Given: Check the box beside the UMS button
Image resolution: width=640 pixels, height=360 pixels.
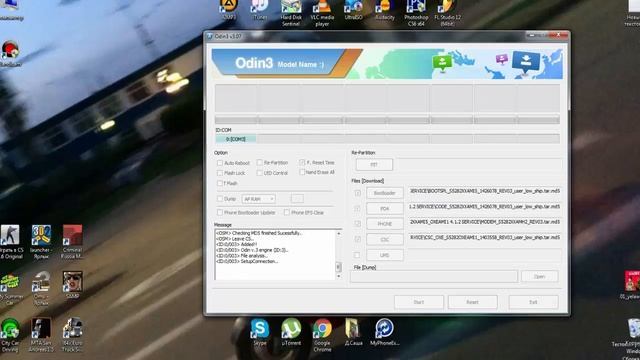Looking at the screenshot, I should pyautogui.click(x=357, y=255).
